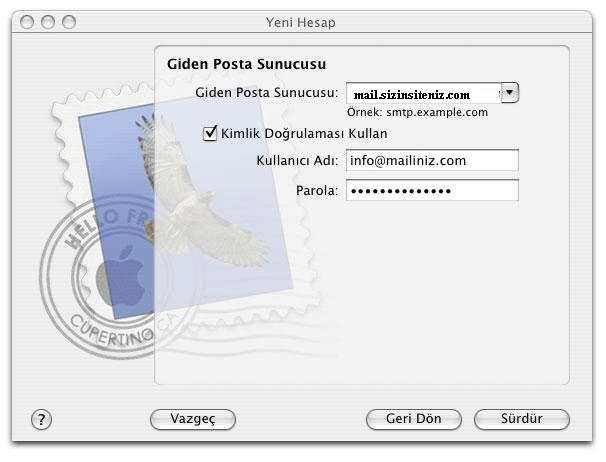Toggle the Kimlik Doğrulaması Kullan checkbox

pos(210,133)
